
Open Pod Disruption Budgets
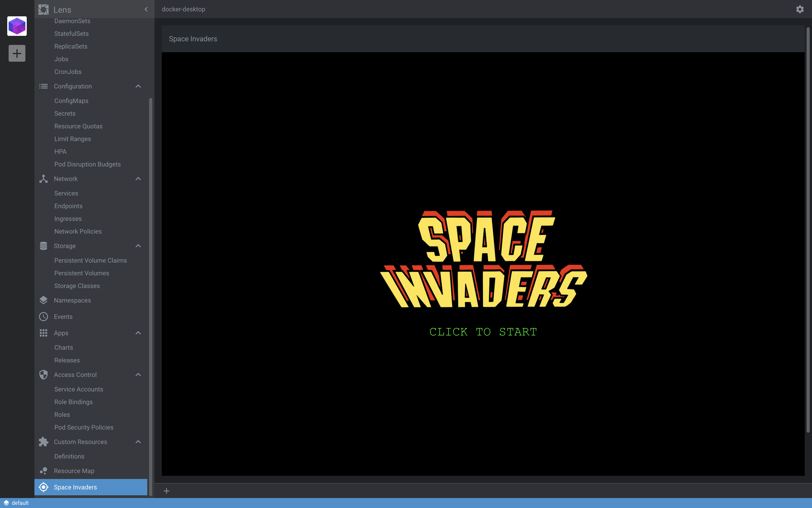87,164
